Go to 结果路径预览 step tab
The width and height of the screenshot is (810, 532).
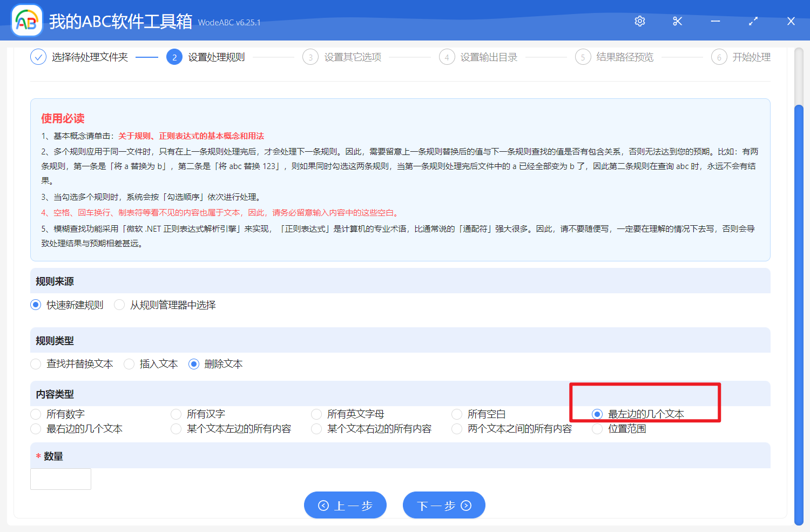point(624,57)
